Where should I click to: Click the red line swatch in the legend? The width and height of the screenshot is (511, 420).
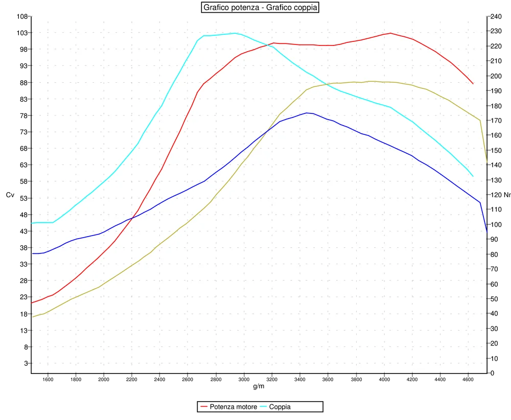[x=204, y=407]
